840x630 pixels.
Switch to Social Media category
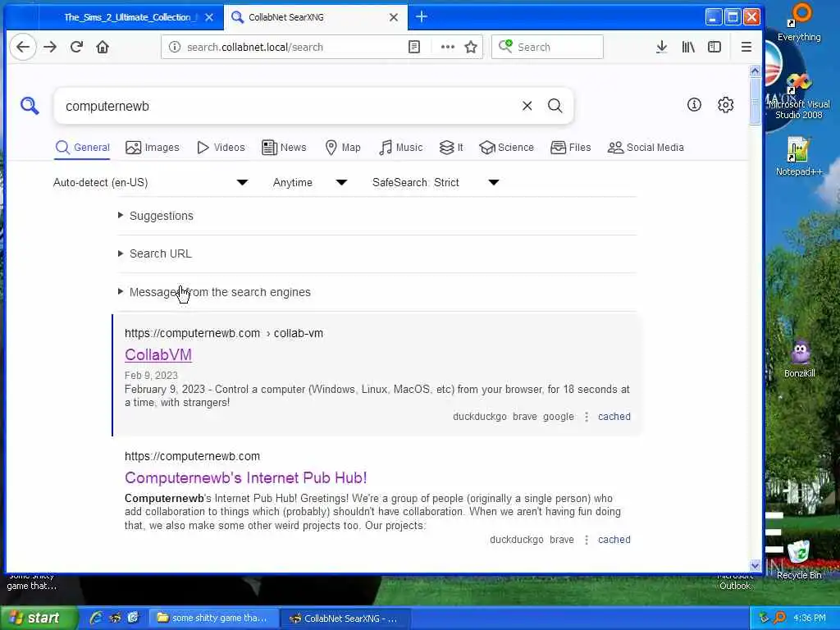click(x=646, y=148)
